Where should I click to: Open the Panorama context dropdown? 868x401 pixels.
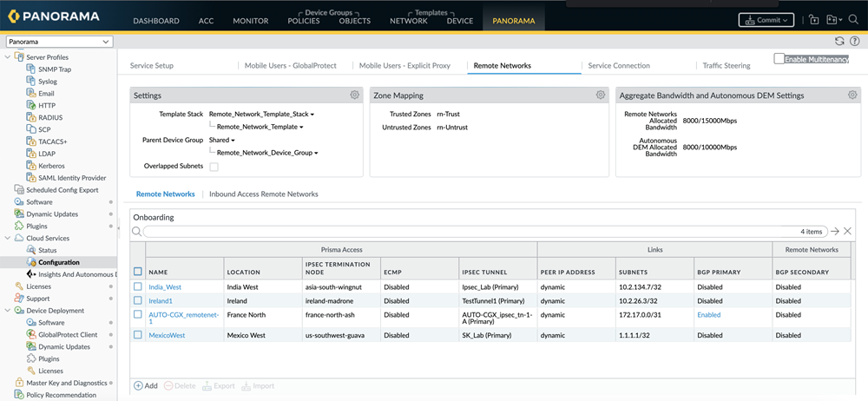point(59,42)
